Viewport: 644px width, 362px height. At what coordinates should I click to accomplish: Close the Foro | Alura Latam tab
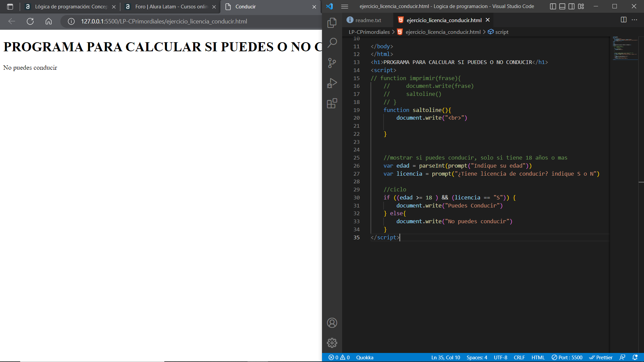(214, 7)
